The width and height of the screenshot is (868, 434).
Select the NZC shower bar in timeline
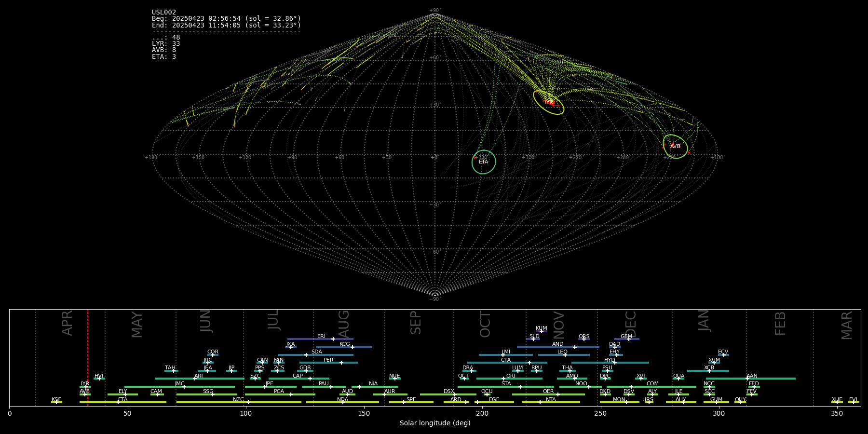(239, 402)
